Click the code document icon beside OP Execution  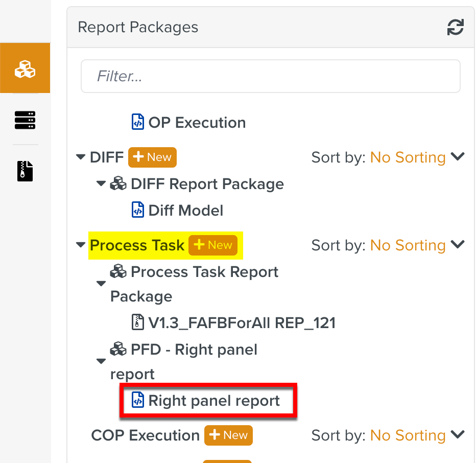tap(137, 122)
